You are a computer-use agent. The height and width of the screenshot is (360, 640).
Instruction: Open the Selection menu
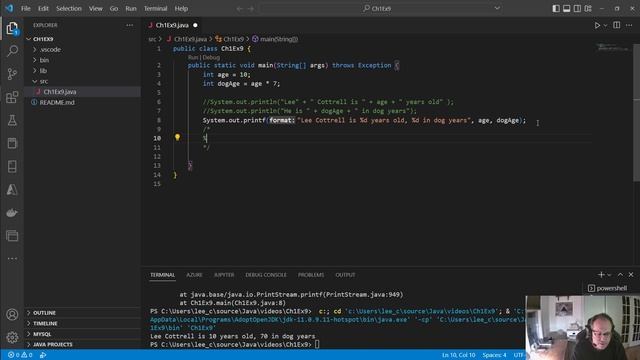(69, 9)
